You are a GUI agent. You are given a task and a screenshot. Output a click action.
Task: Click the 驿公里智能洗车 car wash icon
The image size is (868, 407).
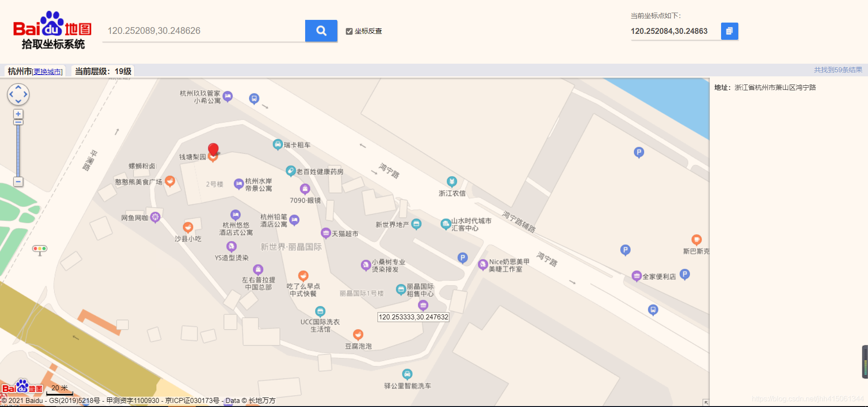pos(407,374)
